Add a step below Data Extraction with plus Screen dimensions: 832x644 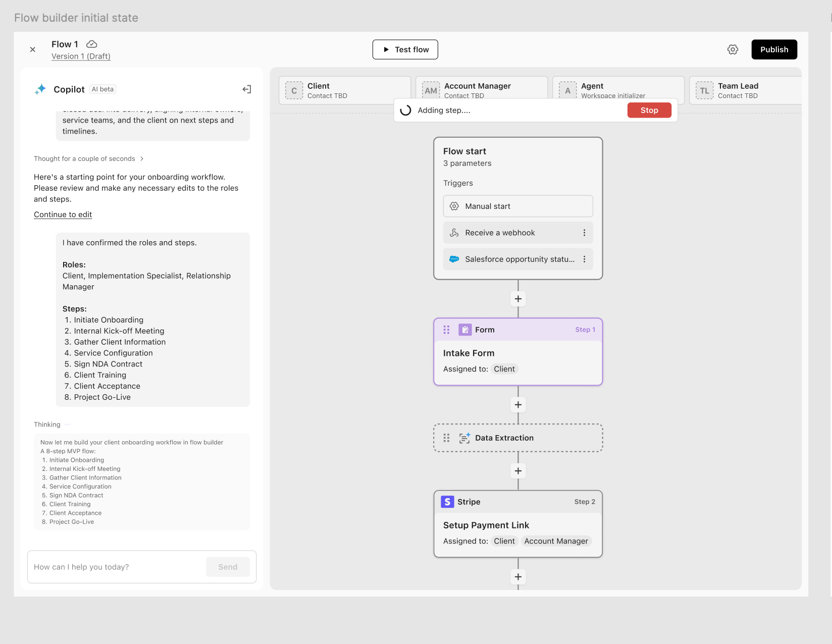pos(518,471)
